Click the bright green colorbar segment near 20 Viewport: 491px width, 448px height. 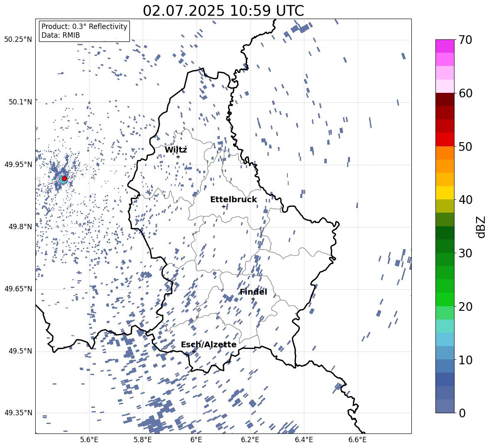445,300
